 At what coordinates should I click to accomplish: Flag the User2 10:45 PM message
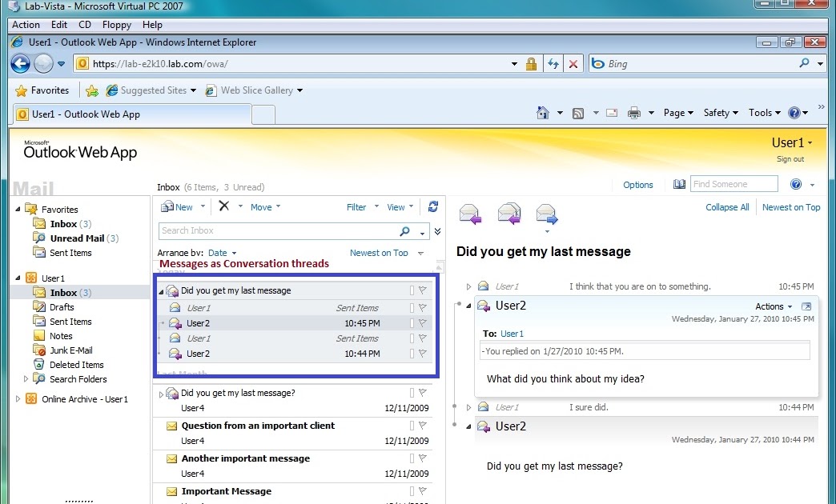point(422,323)
